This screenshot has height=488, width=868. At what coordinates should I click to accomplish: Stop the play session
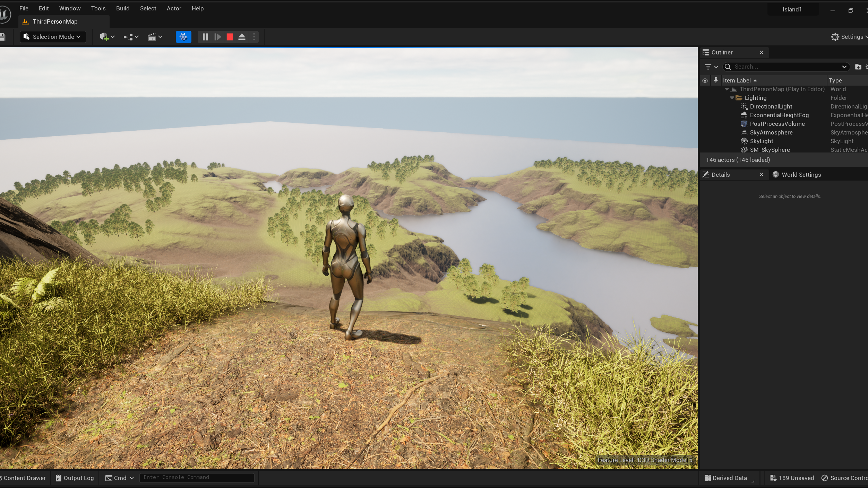pyautogui.click(x=230, y=37)
